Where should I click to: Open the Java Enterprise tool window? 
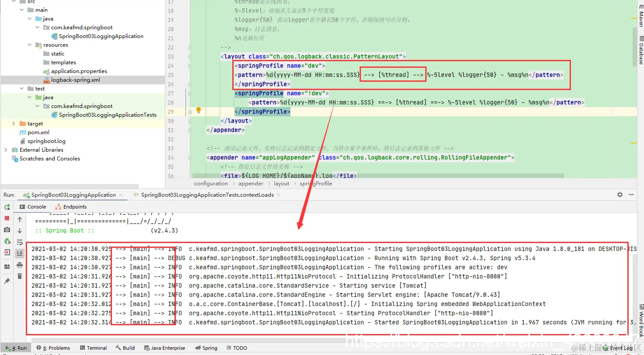coord(164,348)
